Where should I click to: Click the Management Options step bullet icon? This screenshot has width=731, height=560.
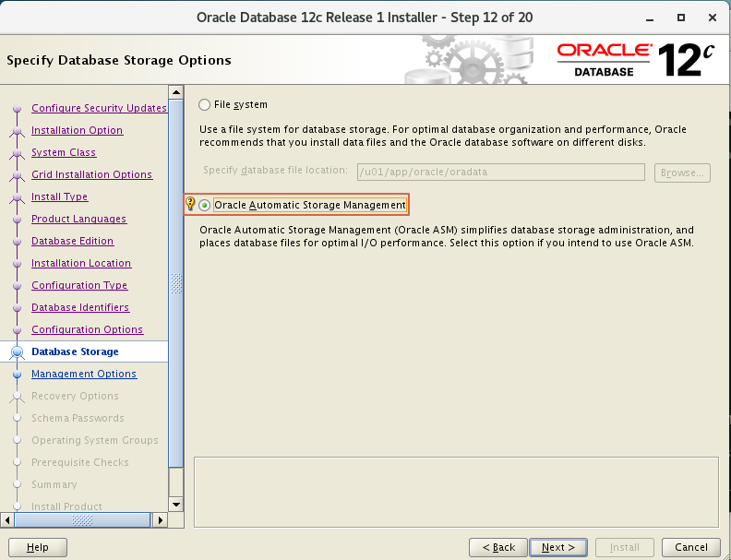[18, 374]
